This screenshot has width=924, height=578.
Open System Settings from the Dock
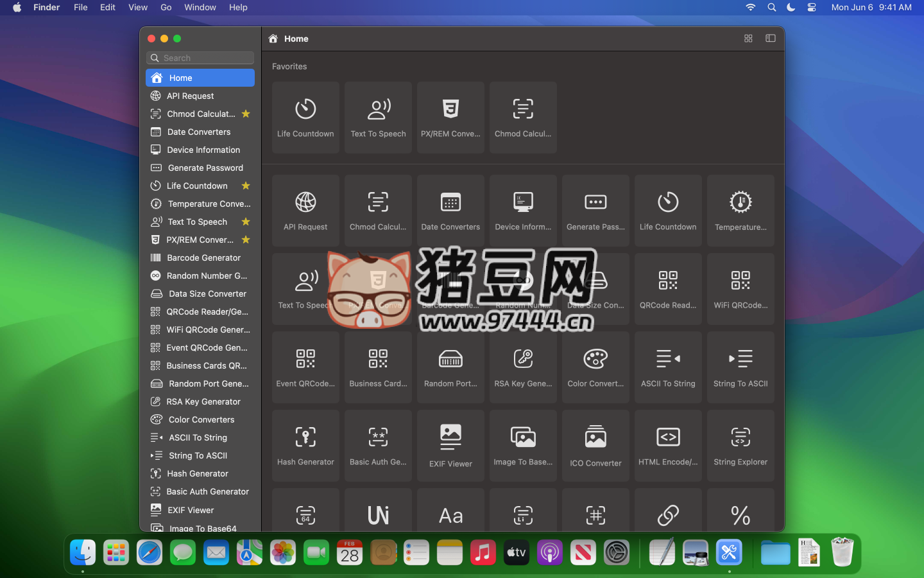click(617, 552)
